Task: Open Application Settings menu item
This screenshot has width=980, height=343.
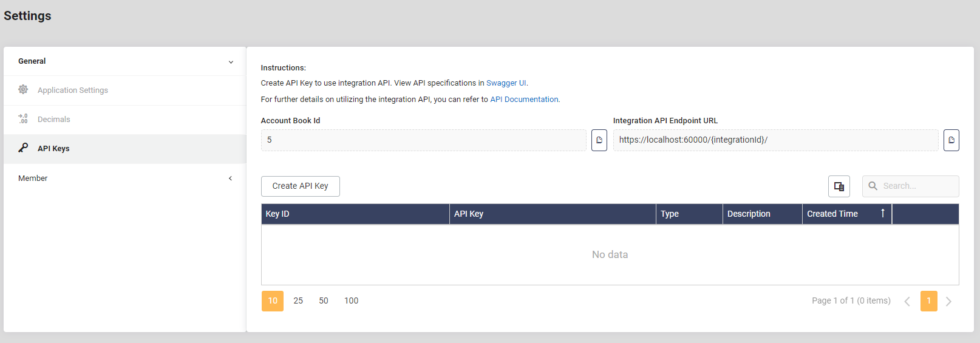Action: click(124, 90)
